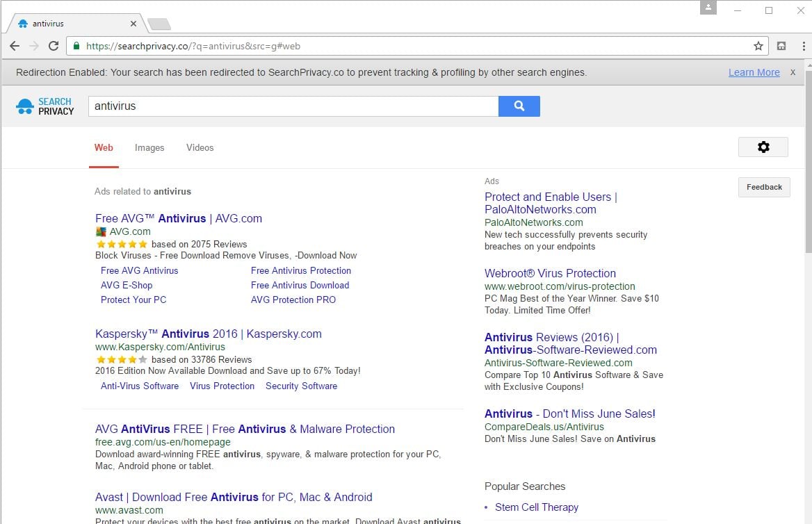Click the extension icon beside address bar
The width and height of the screenshot is (812, 524).
(781, 46)
